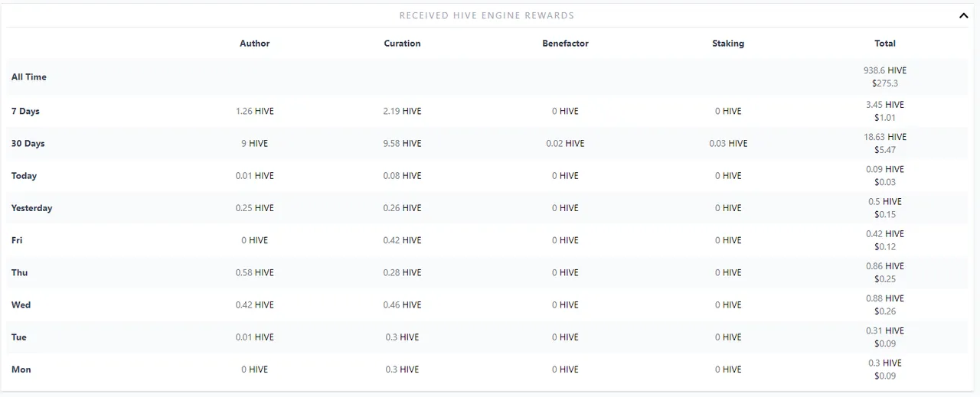Click the Curation column header

402,44
